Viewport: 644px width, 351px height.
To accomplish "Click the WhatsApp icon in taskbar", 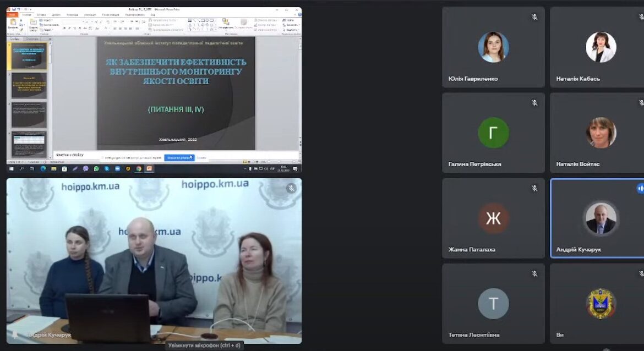I will (96, 169).
